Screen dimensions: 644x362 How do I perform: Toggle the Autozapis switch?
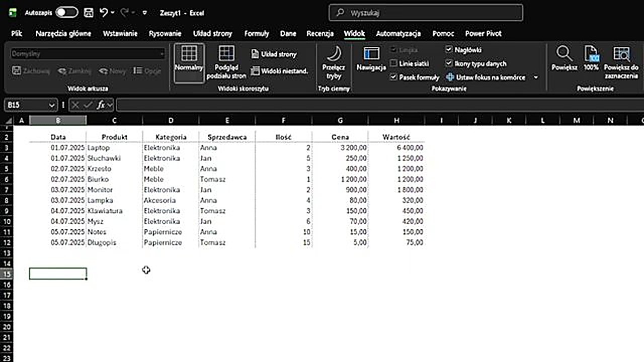click(x=66, y=13)
